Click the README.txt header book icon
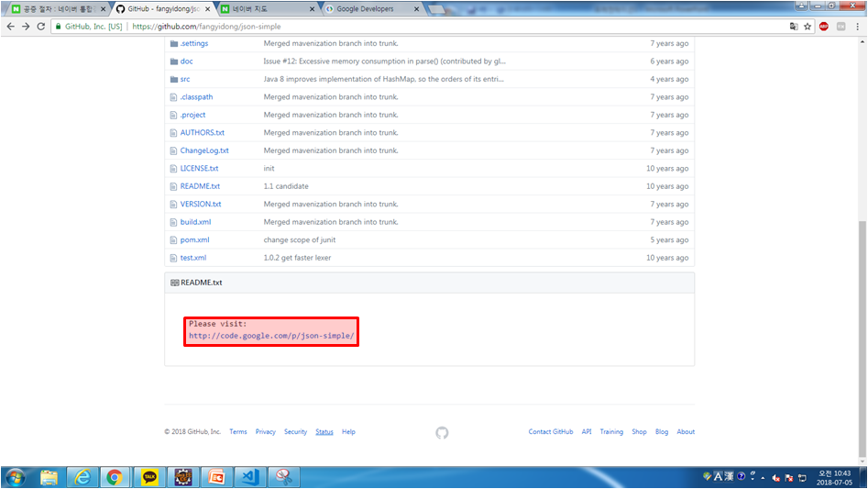This screenshot has width=868, height=489. click(174, 283)
